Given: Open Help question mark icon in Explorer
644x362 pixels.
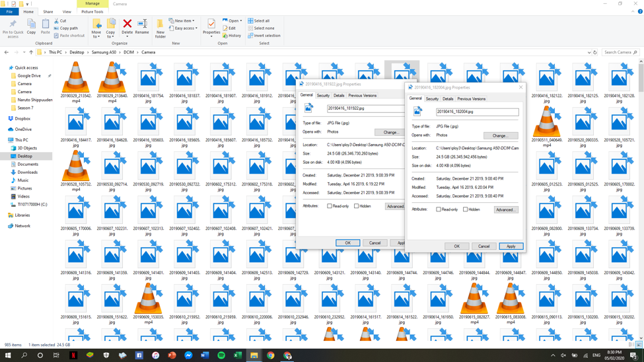Looking at the screenshot, I should point(640,11).
